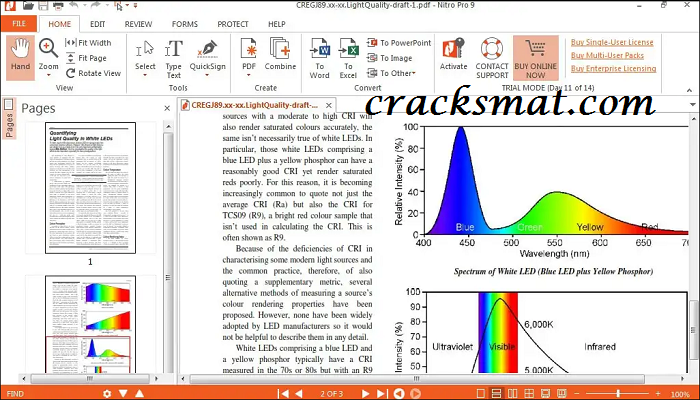Go to last page
Image resolution: width=700 pixels, height=400 pixels.
pyautogui.click(x=382, y=393)
